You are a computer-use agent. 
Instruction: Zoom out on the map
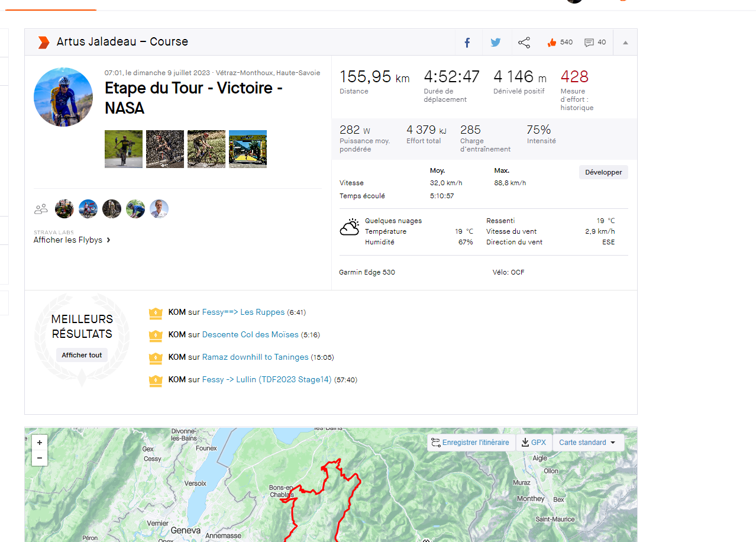pyautogui.click(x=40, y=457)
